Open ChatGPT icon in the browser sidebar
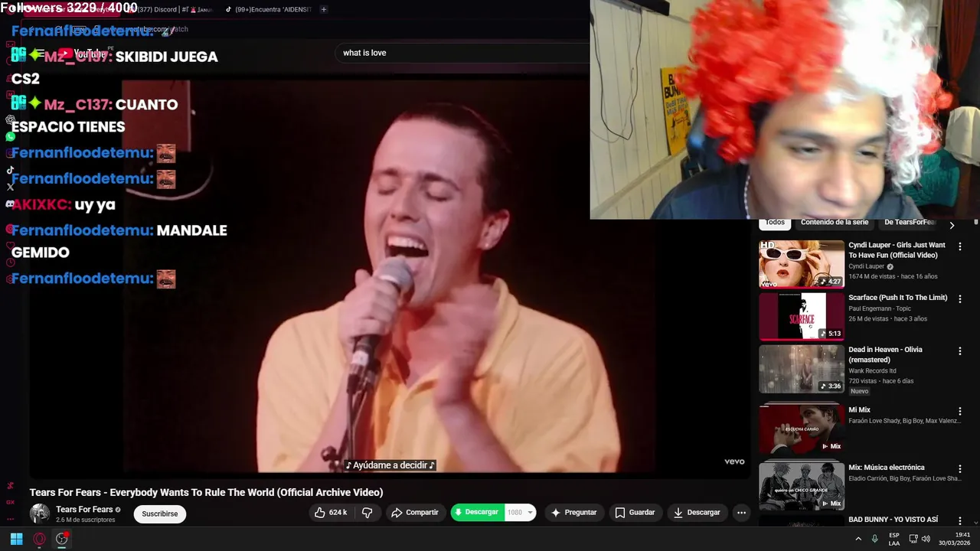The image size is (980, 551). (10, 119)
